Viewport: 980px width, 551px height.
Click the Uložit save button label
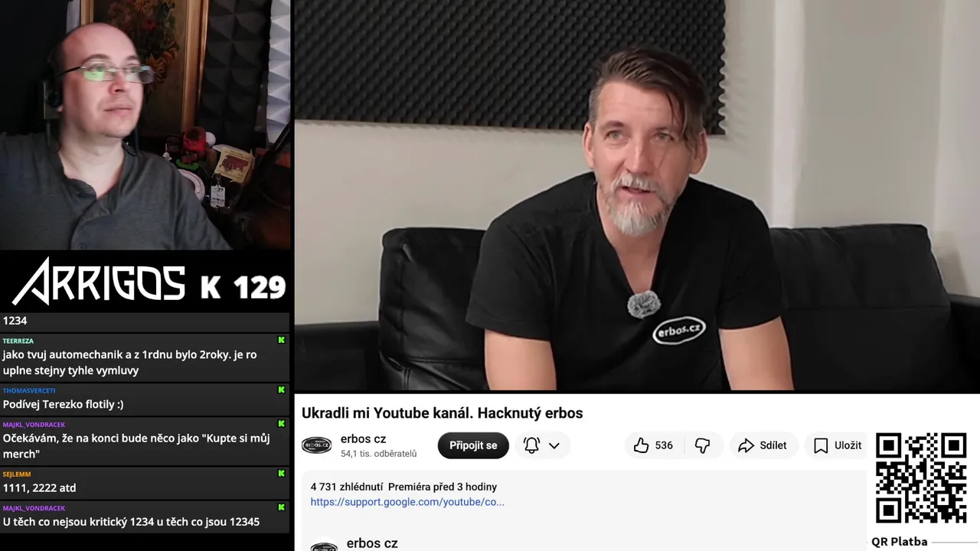click(848, 445)
